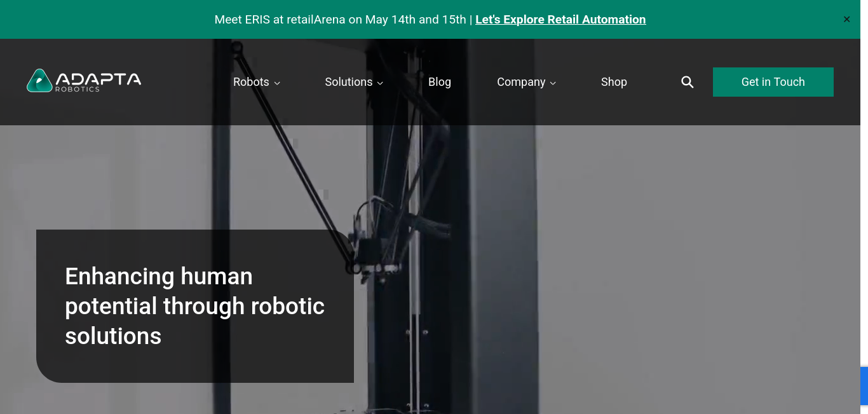
Task: Follow the Let's Explore Retail Automation link
Action: pyautogui.click(x=560, y=20)
